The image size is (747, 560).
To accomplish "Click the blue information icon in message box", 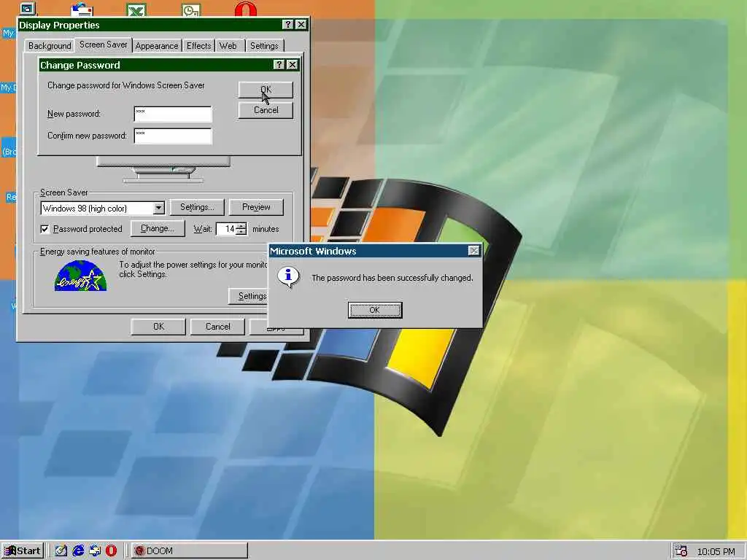I will pyautogui.click(x=288, y=277).
